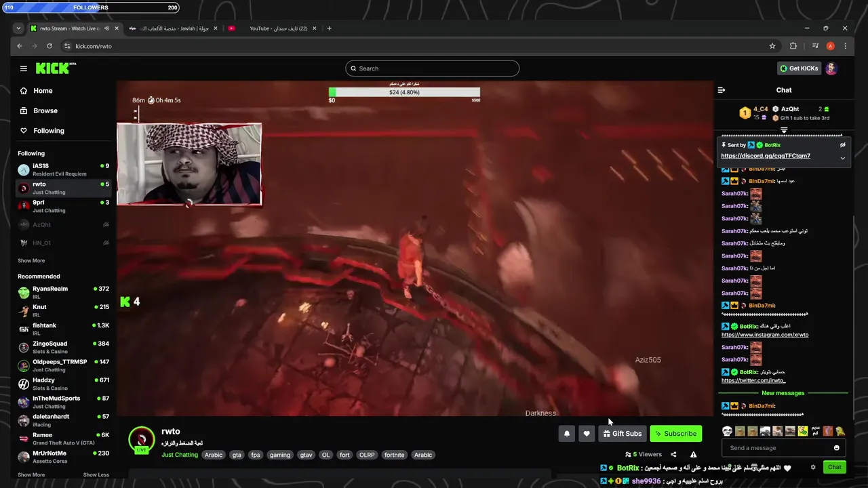Bookmark this page with the star icon

(x=772, y=46)
